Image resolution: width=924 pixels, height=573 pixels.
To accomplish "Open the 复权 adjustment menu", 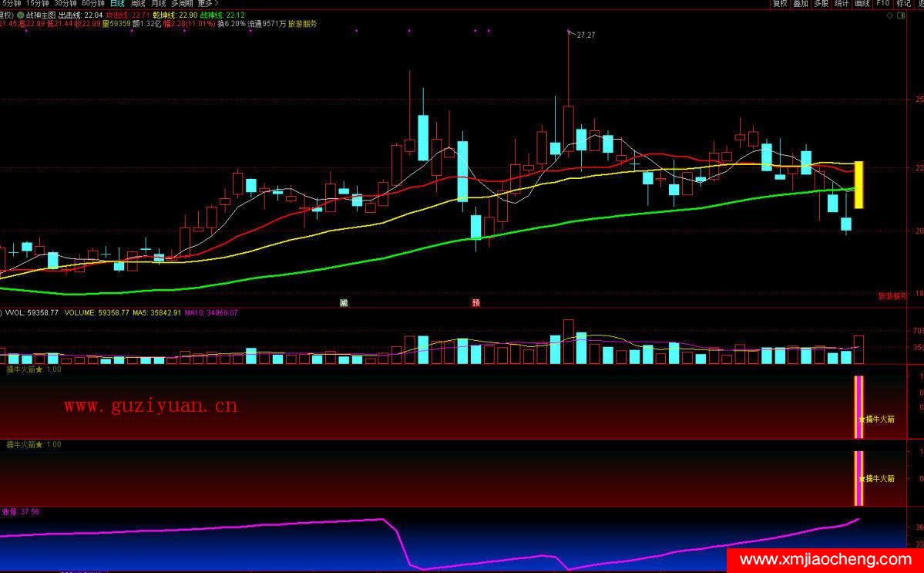I will [780, 4].
